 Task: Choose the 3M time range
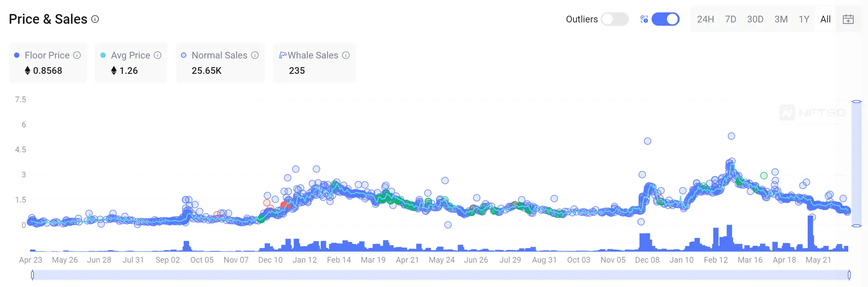coord(781,19)
